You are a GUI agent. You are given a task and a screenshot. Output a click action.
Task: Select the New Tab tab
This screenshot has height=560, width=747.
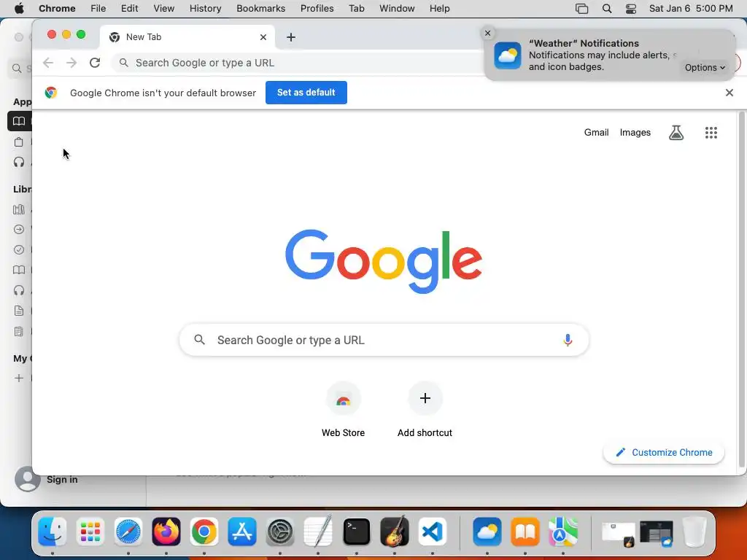tap(187, 37)
